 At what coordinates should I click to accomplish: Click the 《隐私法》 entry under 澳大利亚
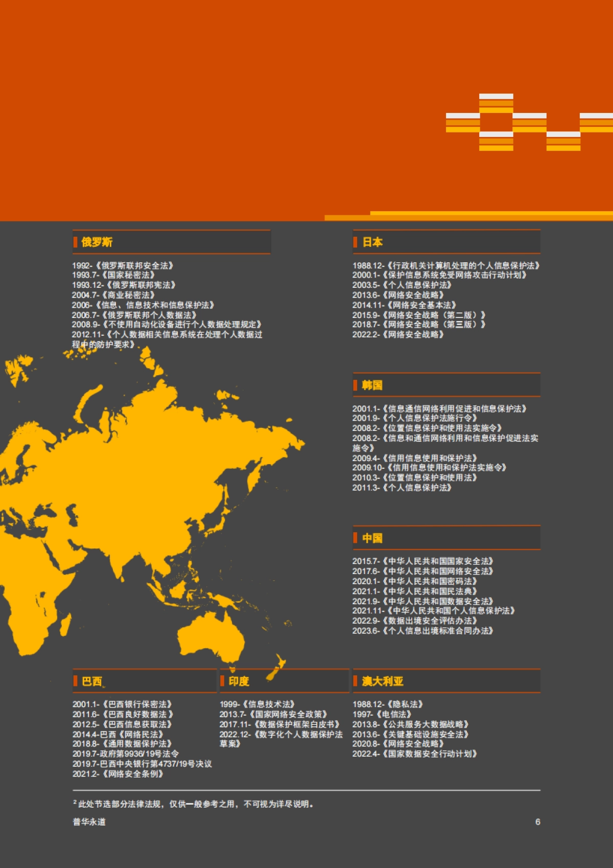coord(387,704)
